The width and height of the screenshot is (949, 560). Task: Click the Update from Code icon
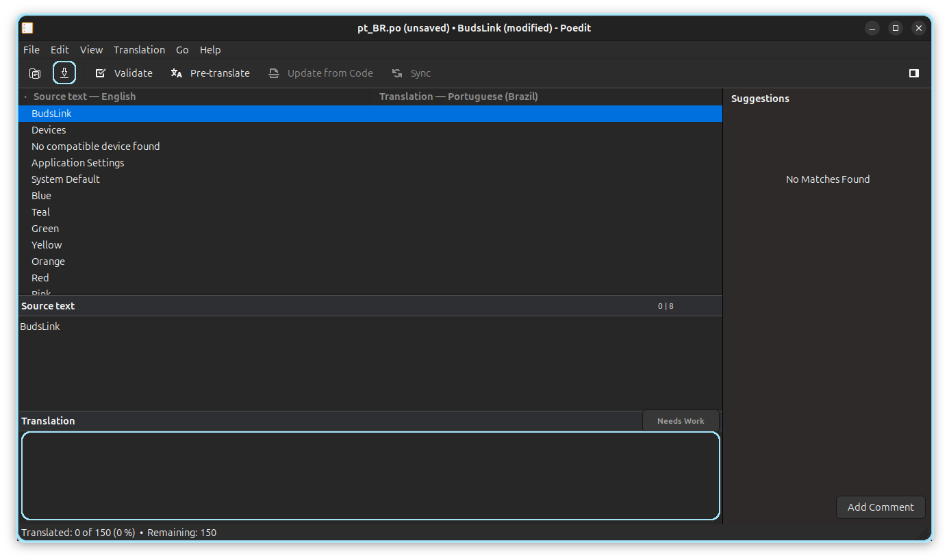(274, 73)
